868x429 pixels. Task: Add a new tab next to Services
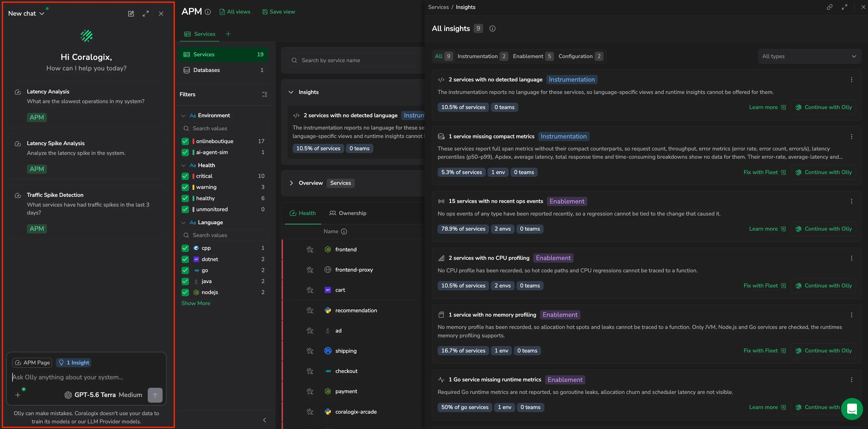(x=228, y=34)
